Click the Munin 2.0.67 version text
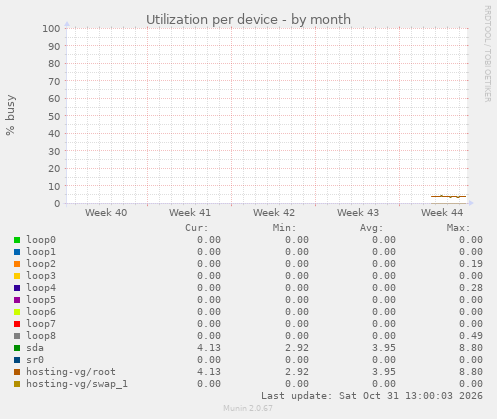This screenshot has width=497, height=419. 248,408
